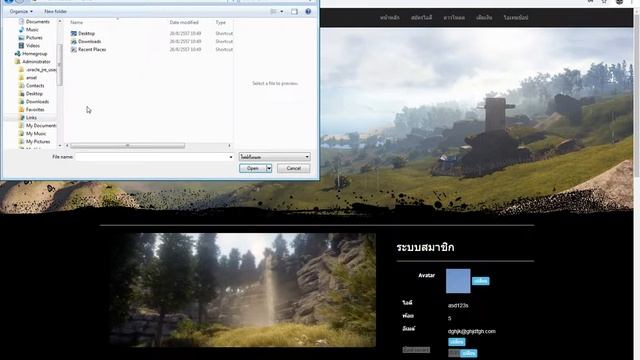Select the Desktop shortcut in file list
This screenshot has width=640, height=360.
tap(83, 33)
